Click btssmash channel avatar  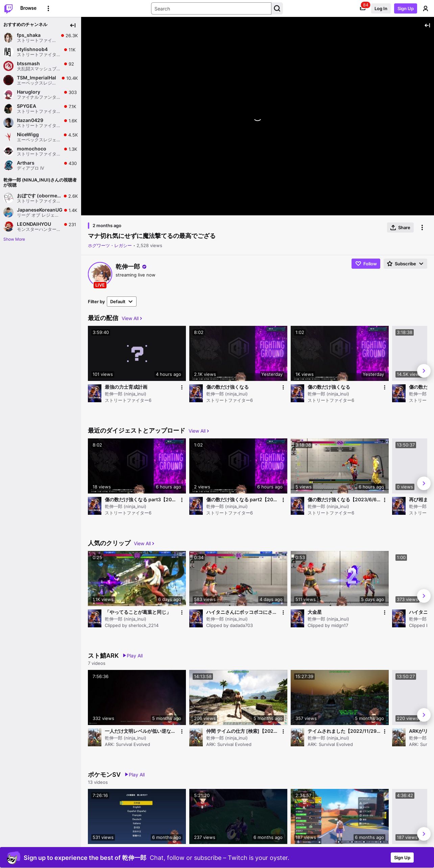[8, 66]
